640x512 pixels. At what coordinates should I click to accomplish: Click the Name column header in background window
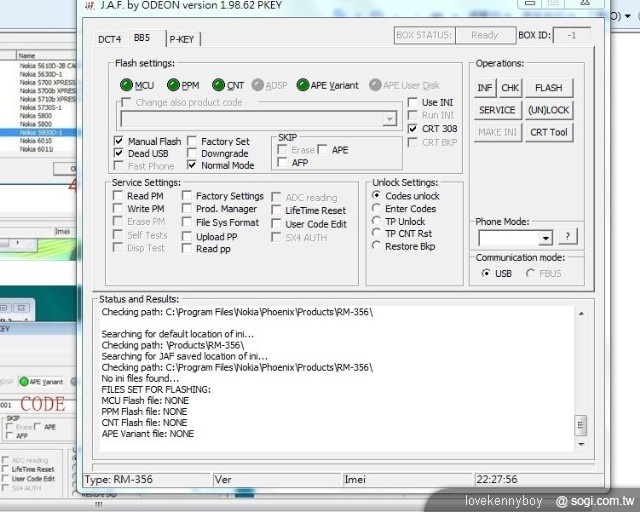click(x=46, y=56)
